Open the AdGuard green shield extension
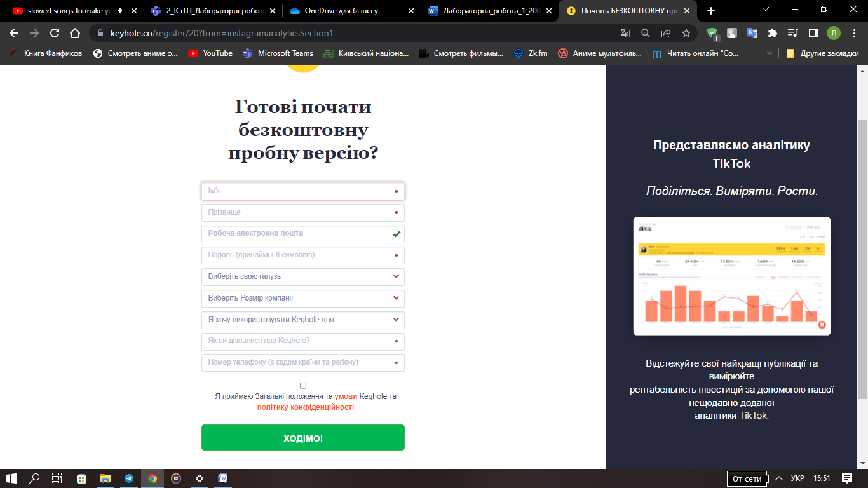Image resolution: width=868 pixels, height=488 pixels. pyautogui.click(x=712, y=34)
